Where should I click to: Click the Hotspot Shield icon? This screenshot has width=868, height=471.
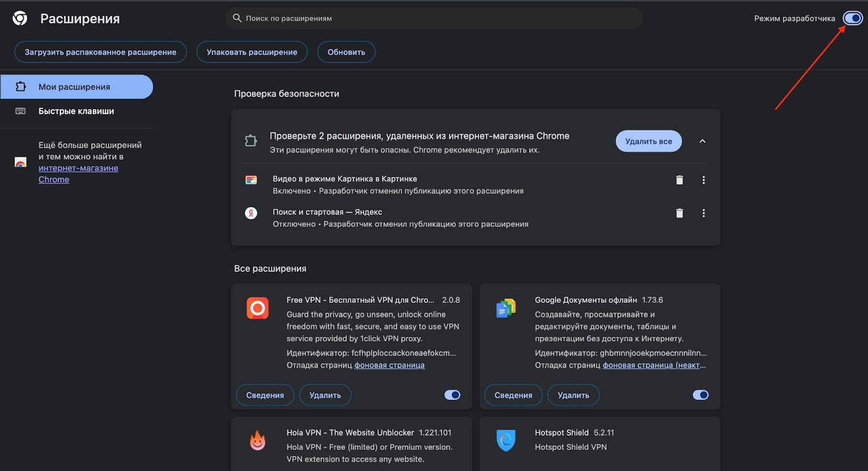click(x=506, y=440)
